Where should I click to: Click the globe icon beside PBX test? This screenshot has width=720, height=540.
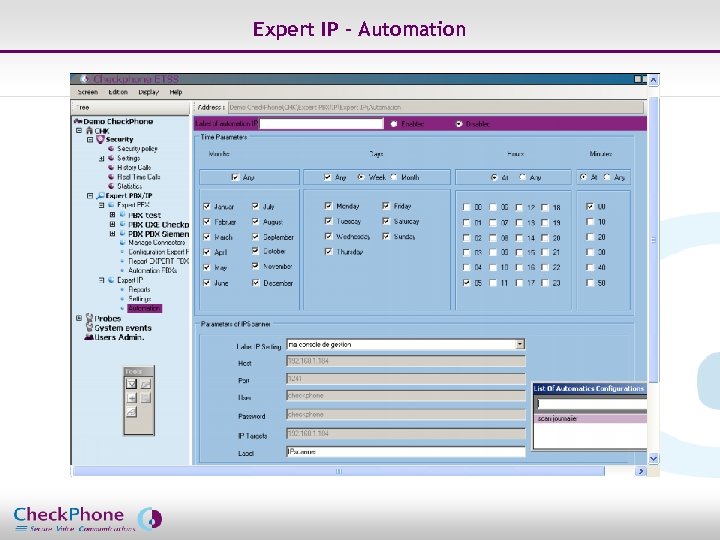point(123,214)
